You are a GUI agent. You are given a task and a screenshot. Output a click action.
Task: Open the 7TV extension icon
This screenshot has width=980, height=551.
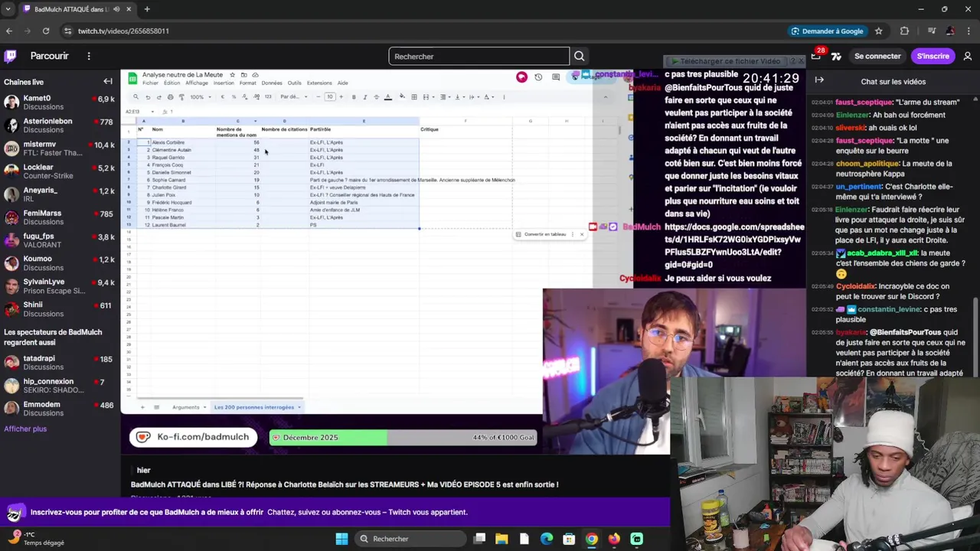click(836, 56)
